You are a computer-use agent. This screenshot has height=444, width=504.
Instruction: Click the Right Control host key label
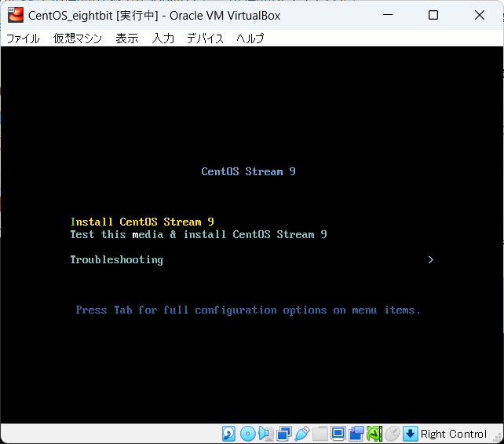454,434
